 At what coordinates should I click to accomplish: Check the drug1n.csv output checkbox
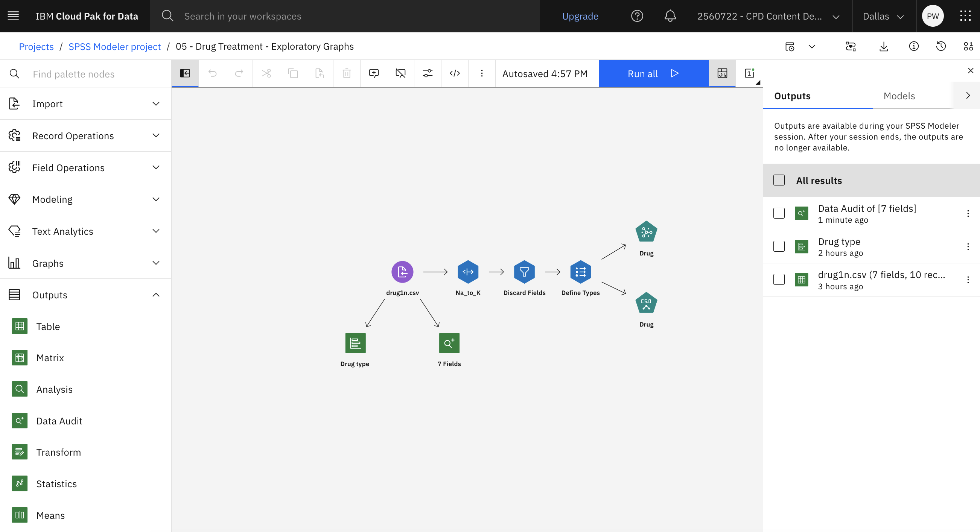point(779,280)
